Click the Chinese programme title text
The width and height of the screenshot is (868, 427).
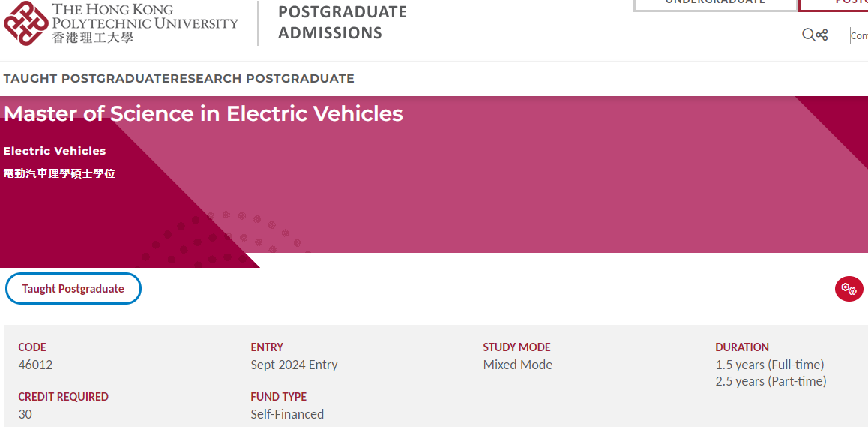click(59, 173)
